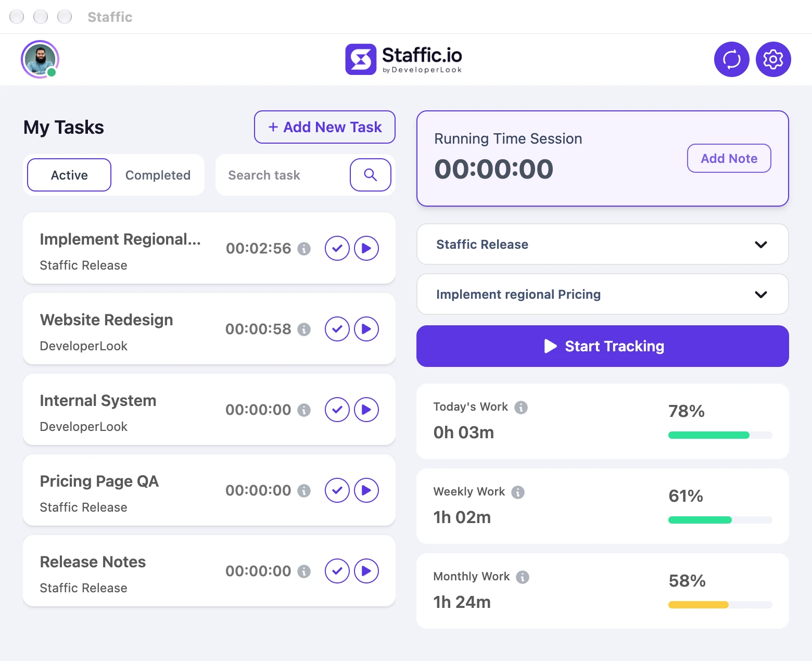Click the Today's Work progress bar
Screen dimensions: 812x661
720,435
